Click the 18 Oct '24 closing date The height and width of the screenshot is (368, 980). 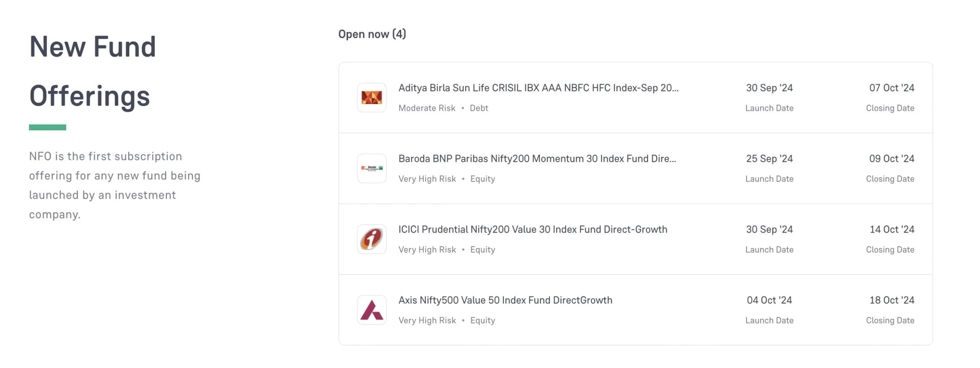tap(892, 300)
